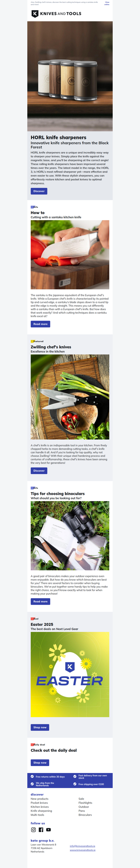Open the Binoculars footer link
This screenshot has width=140, height=868.
(85, 815)
